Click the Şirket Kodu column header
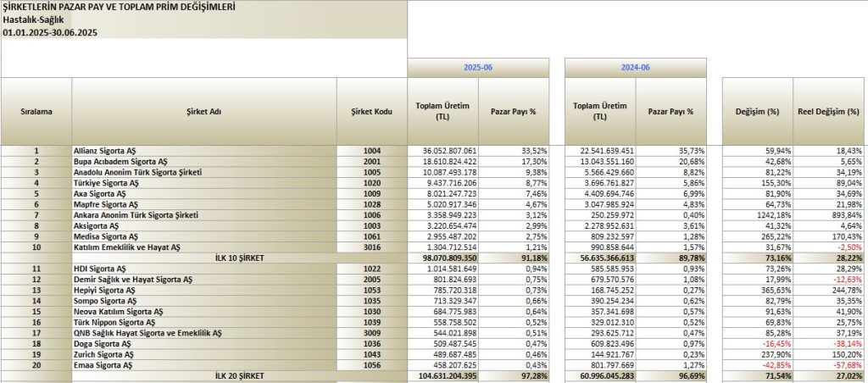Image resolution: width=868 pixels, height=383 pixels. (372, 111)
